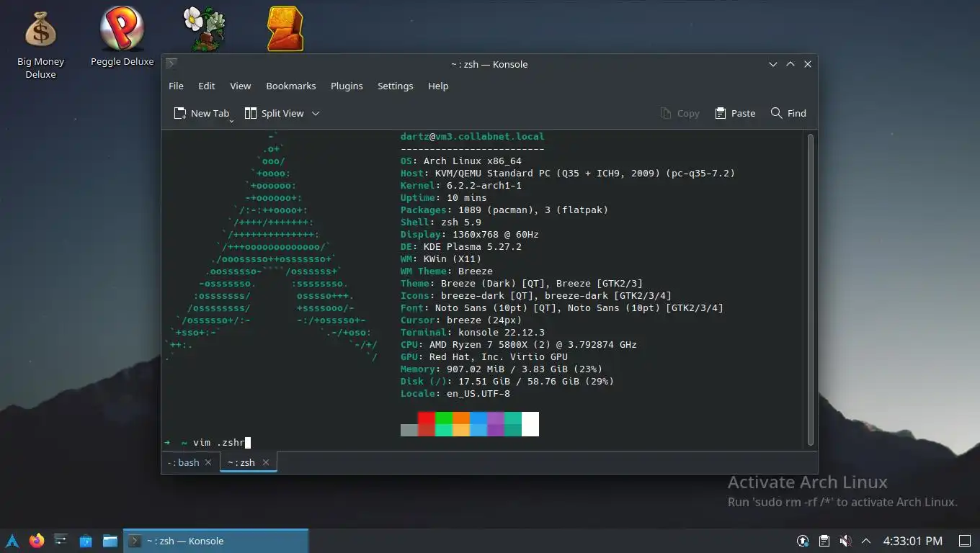Click the Show Desktop button in panel
This screenshot has height=553, width=980.
[x=964, y=541]
